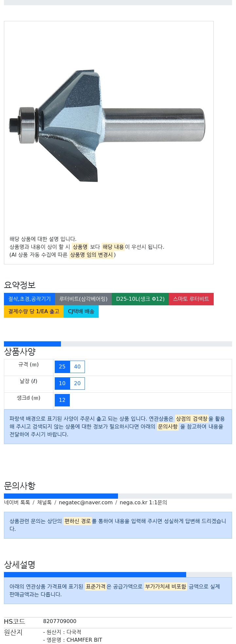Click the 상세설명 progress bar
This screenshot has width=236, height=644.
click(118, 575)
